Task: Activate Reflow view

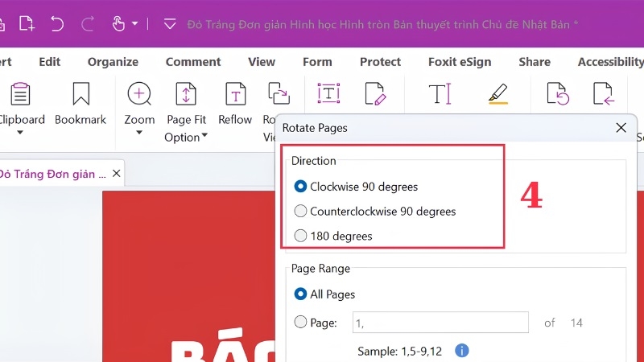Action: [x=235, y=104]
